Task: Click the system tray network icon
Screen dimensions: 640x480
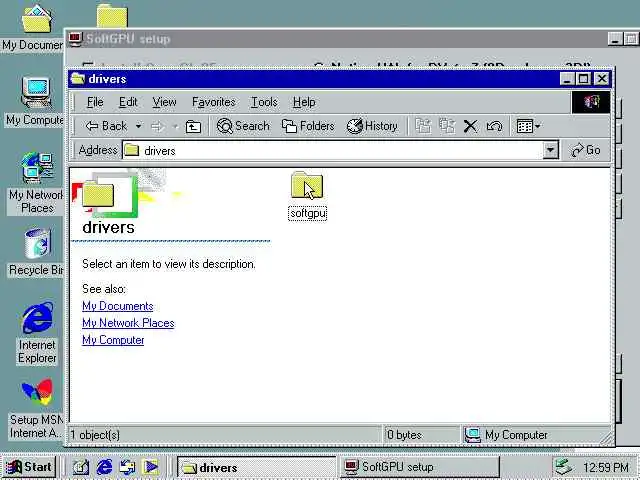Action: [564, 467]
